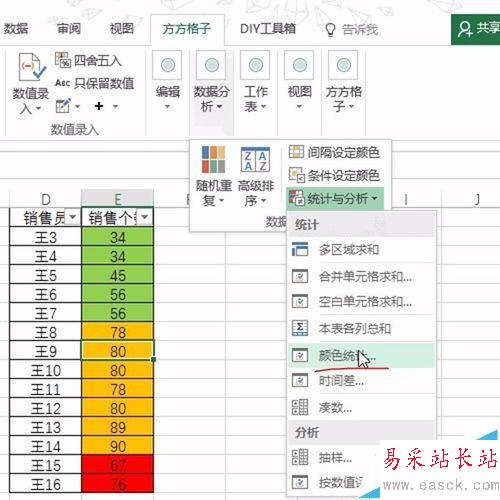Click the 四舍五入 rounding icon

(x=63, y=60)
